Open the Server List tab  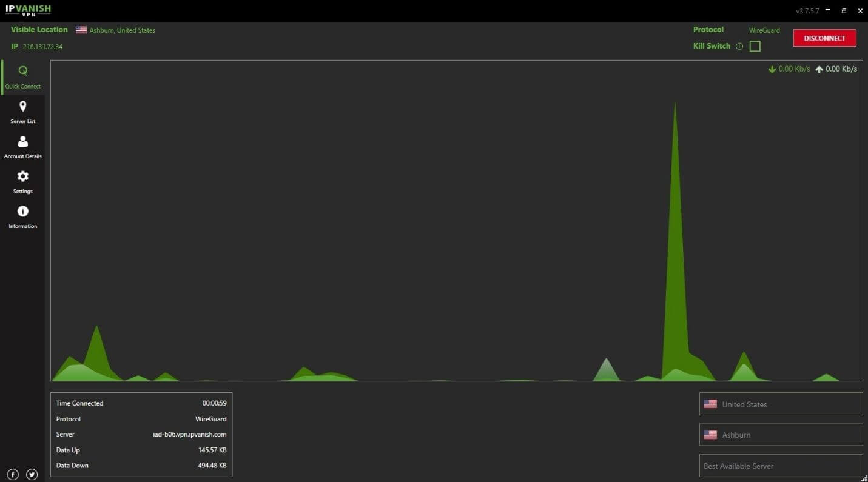click(x=23, y=112)
